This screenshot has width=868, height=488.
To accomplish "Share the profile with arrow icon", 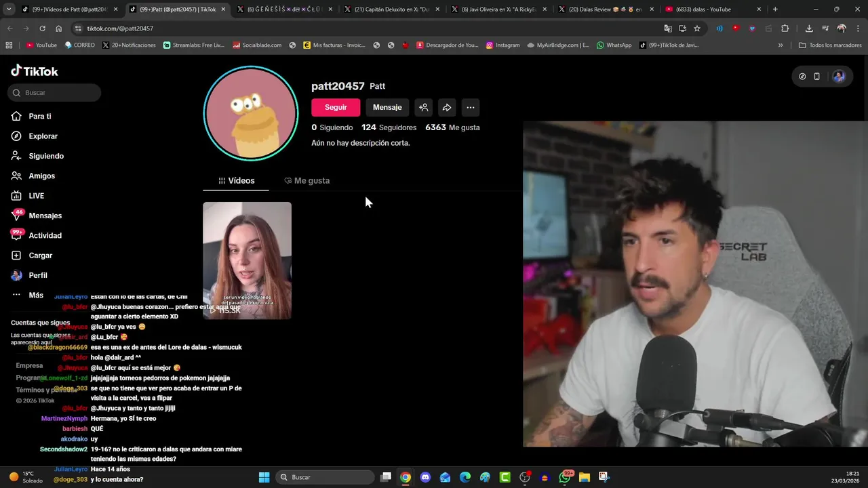I will [x=447, y=107].
